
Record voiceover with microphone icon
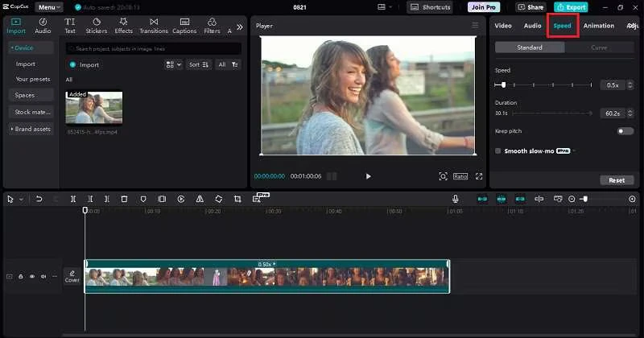click(x=455, y=200)
